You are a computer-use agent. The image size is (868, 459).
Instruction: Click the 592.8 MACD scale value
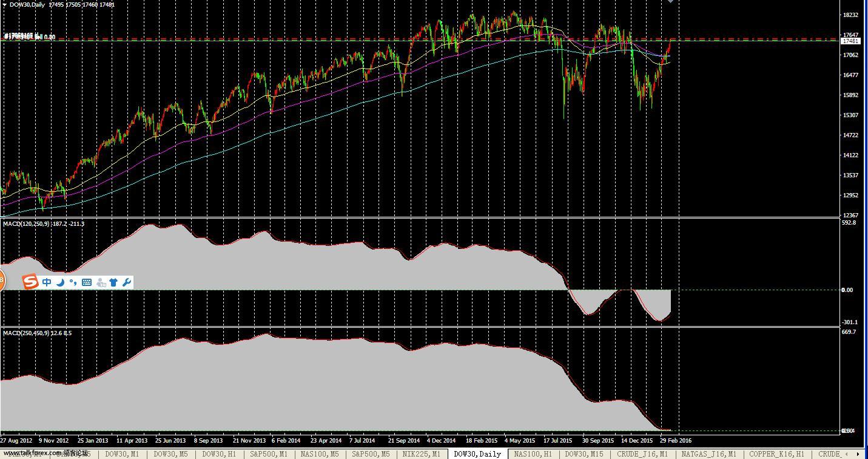coord(849,223)
